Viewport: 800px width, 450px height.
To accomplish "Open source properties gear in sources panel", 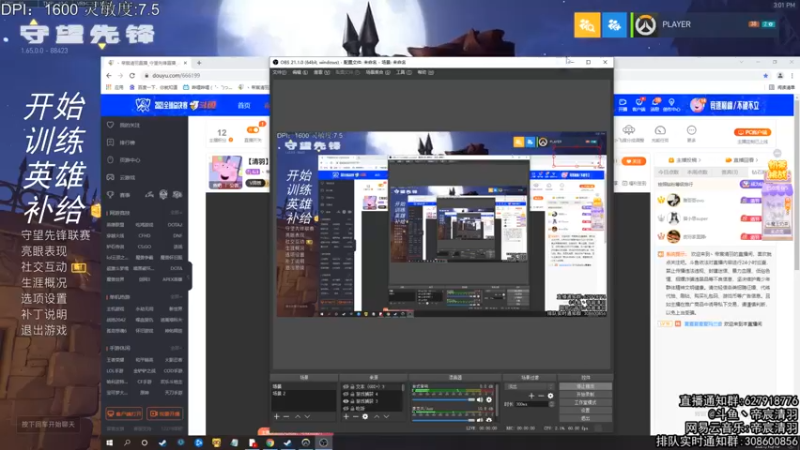I will [365, 416].
